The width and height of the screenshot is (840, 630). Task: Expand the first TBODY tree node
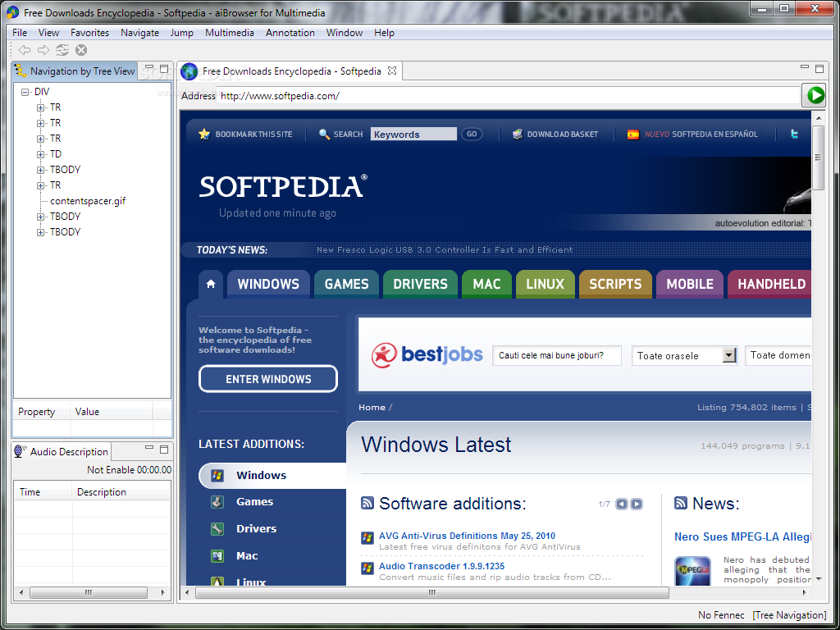pyautogui.click(x=40, y=170)
